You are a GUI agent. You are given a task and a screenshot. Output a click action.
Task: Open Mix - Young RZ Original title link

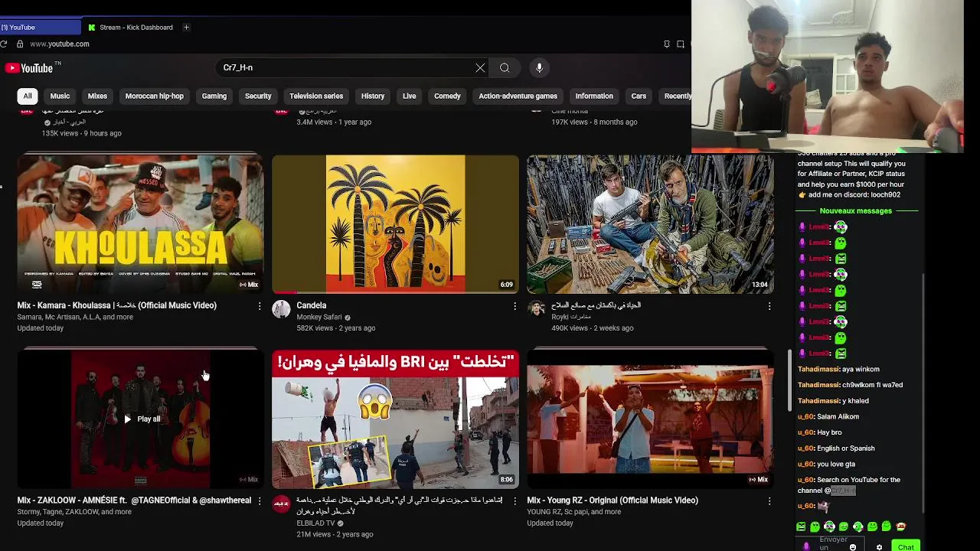[612, 500]
